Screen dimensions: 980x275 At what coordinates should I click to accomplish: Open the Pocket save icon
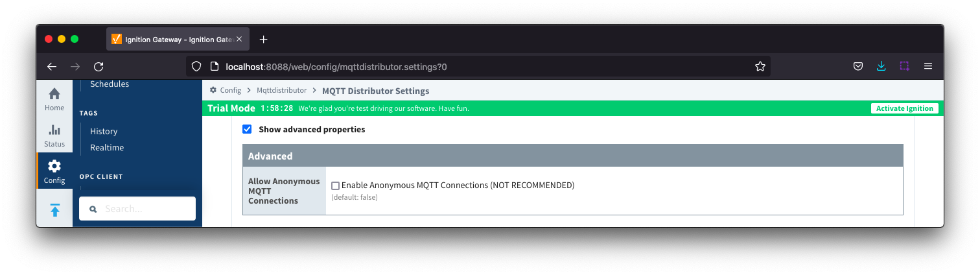tap(857, 66)
